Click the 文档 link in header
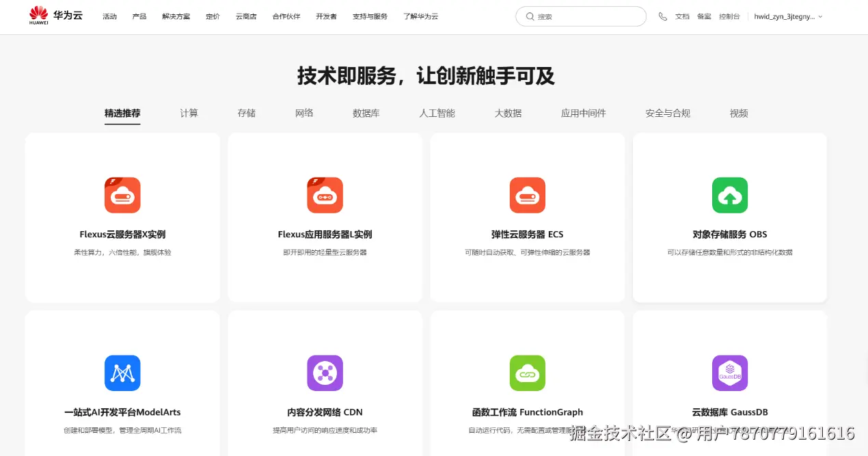Image resolution: width=868 pixels, height=456 pixels. pyautogui.click(x=682, y=16)
